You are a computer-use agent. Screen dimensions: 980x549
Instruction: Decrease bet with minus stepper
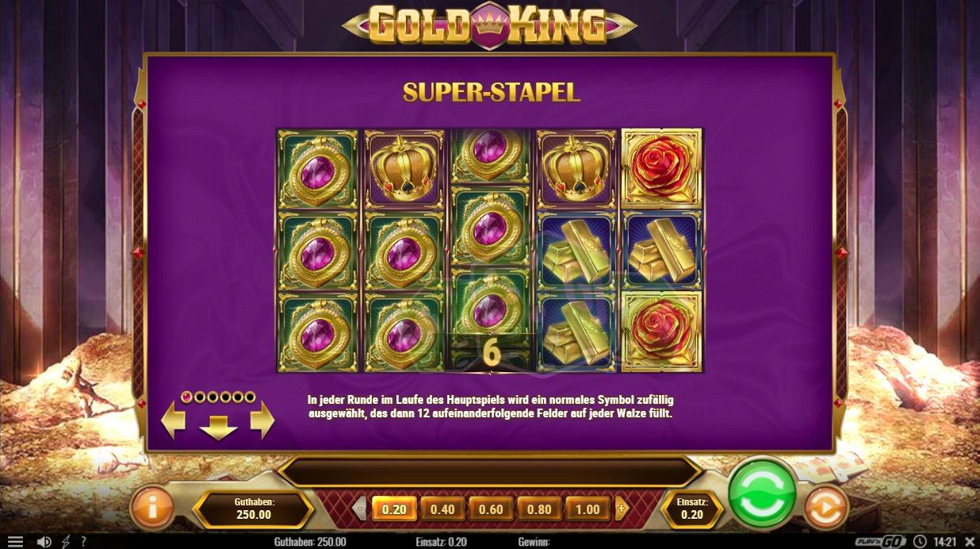(x=361, y=509)
